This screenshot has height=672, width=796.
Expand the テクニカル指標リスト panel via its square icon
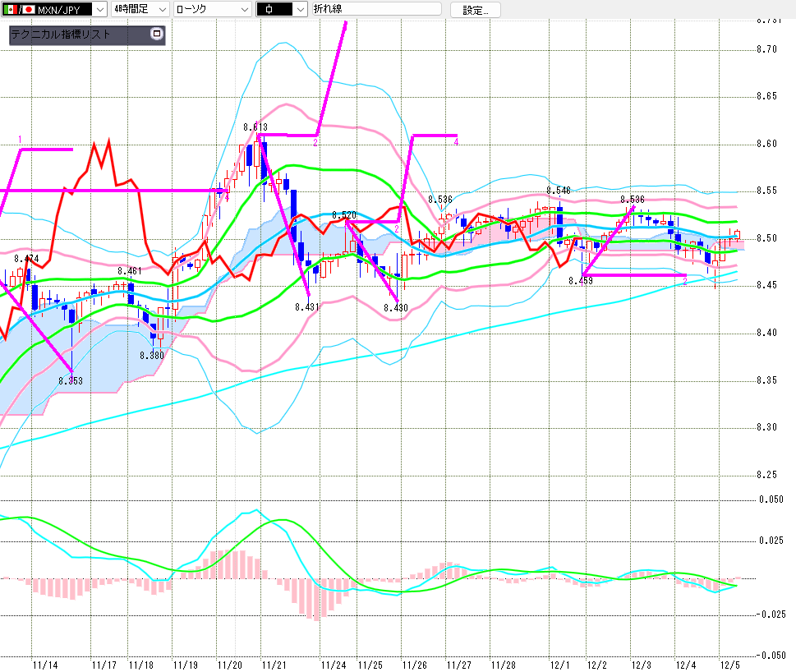pos(158,35)
